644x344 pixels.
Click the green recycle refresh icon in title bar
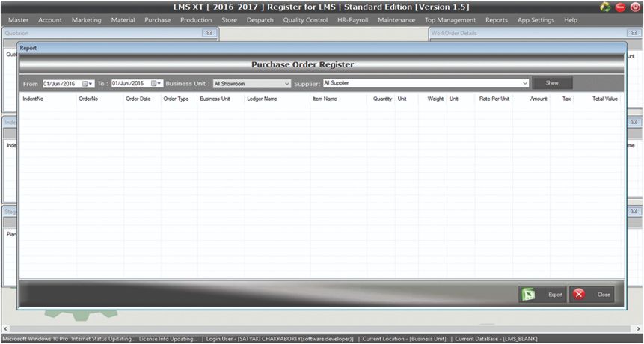(x=605, y=7)
